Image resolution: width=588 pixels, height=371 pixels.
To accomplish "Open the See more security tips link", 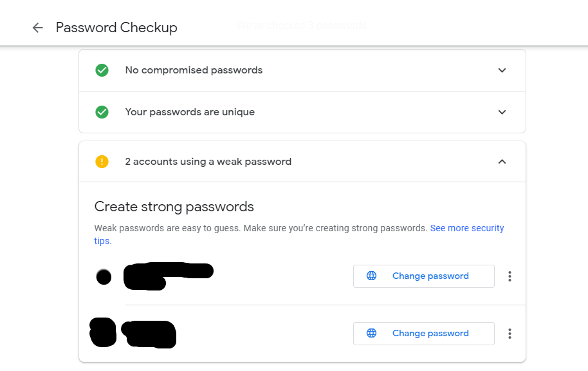I will 466,228.
